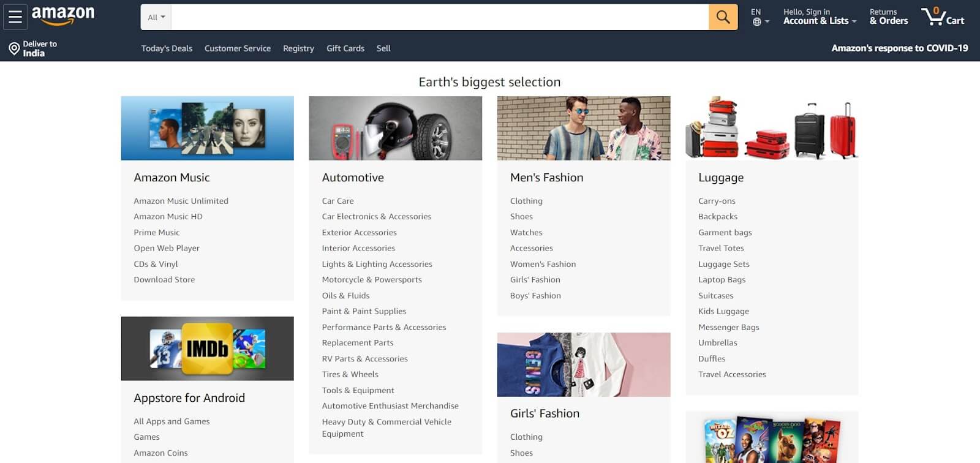Open Car Electronics & Accessories
Viewport: 980px width, 463px height.
[x=377, y=217]
